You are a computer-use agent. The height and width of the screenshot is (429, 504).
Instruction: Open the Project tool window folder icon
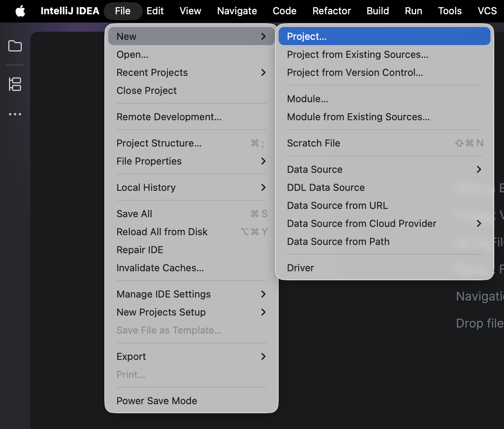(15, 46)
